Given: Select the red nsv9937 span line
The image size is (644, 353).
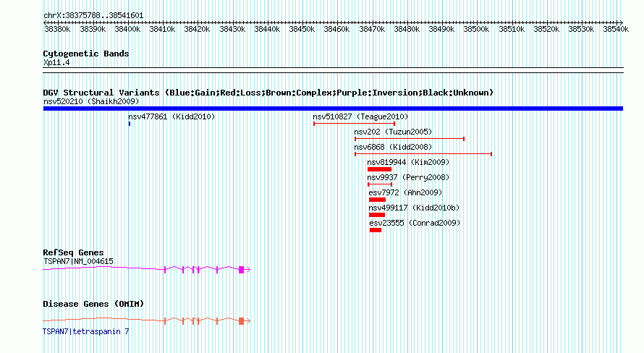Looking at the screenshot, I should (380, 184).
